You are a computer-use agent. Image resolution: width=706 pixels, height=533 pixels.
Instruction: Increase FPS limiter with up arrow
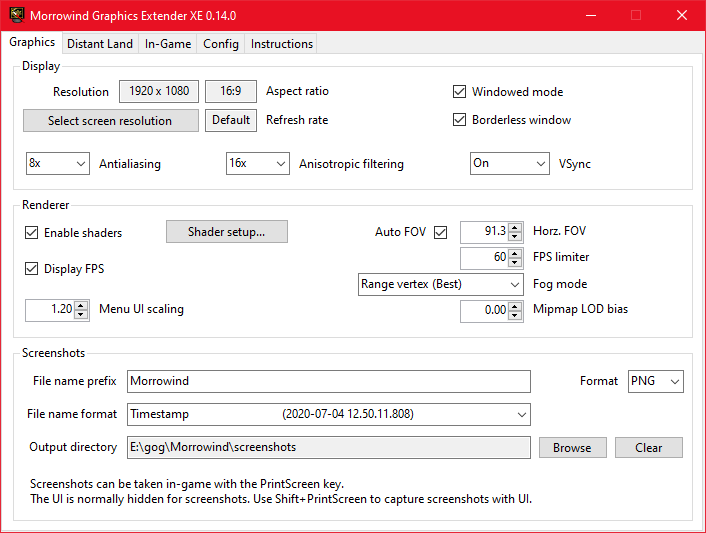[x=515, y=253]
